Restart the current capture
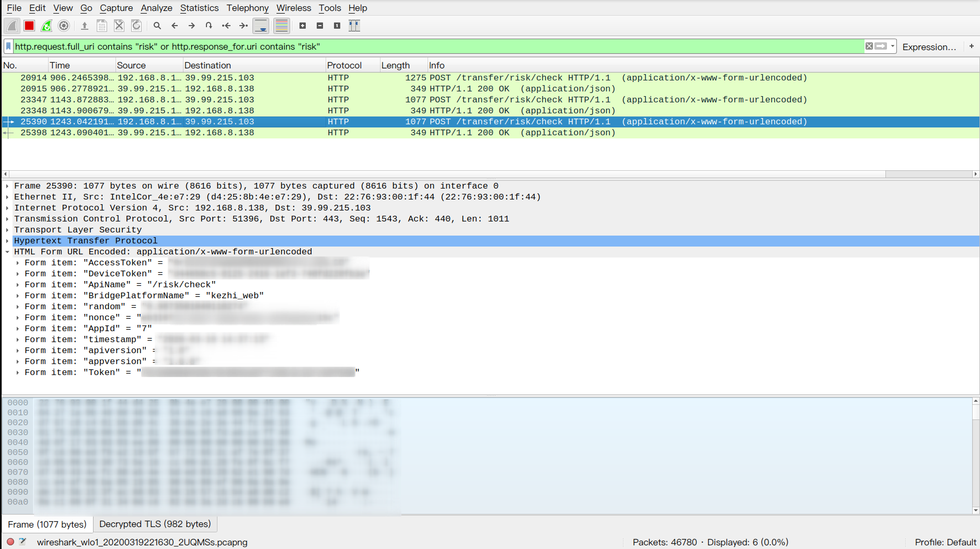 pos(47,26)
